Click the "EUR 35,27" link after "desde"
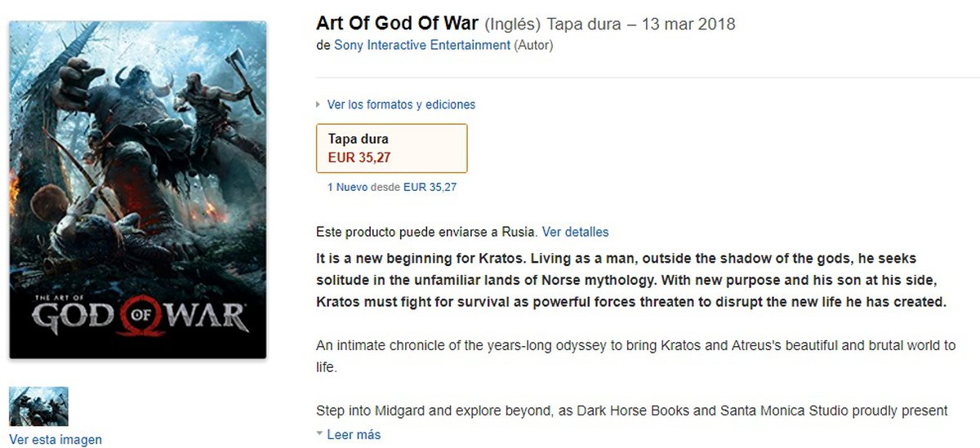This screenshot has height=448, width=980. [x=430, y=187]
